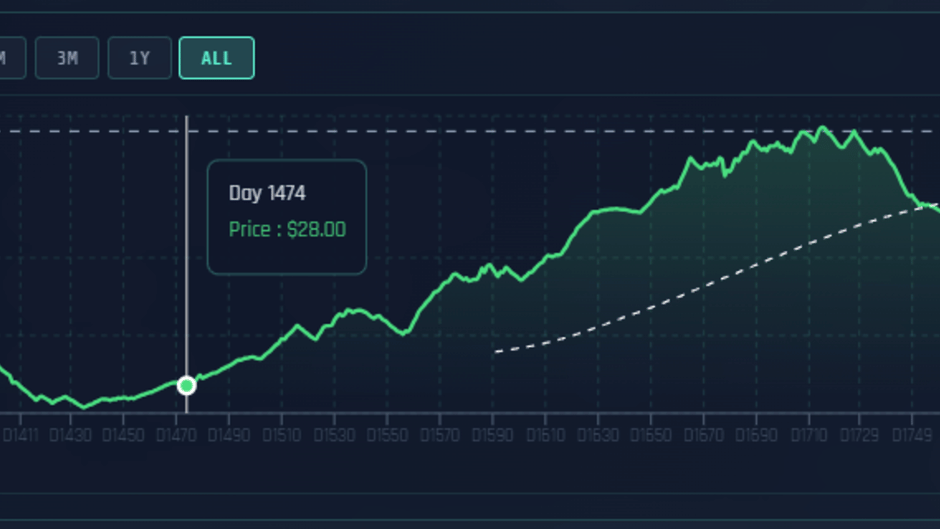Click the D1530 x-axis label
The image size is (940, 529).
332,436
